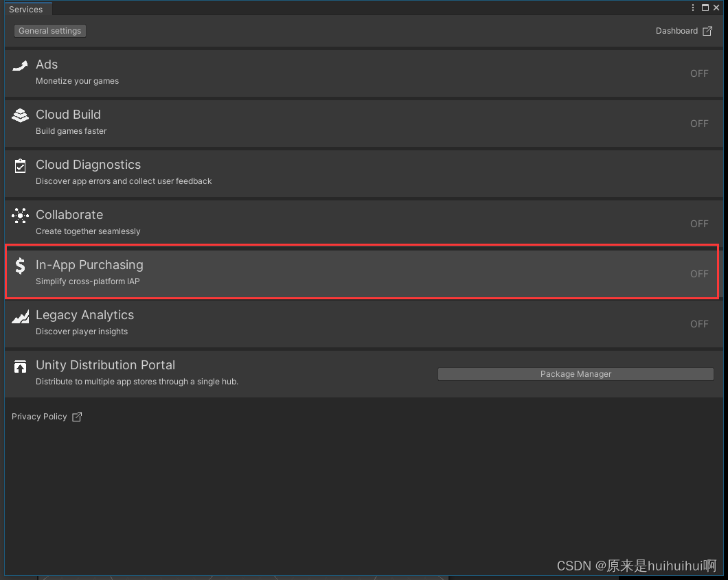The width and height of the screenshot is (728, 580).
Task: Click the Collaborate icon
Action: click(19, 216)
